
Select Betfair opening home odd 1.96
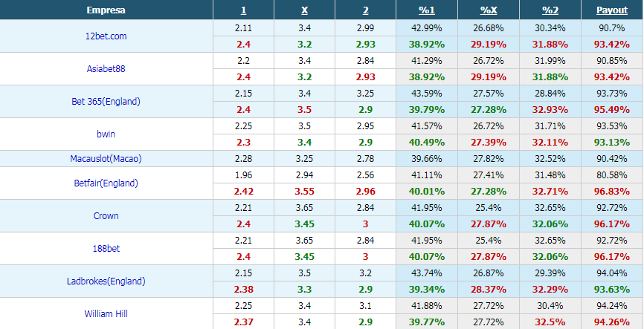(x=244, y=175)
